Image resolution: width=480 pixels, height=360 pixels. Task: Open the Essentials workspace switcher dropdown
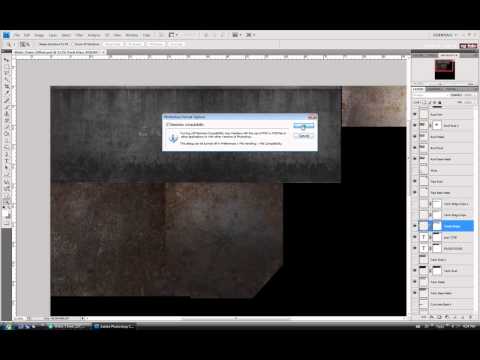tap(445, 35)
